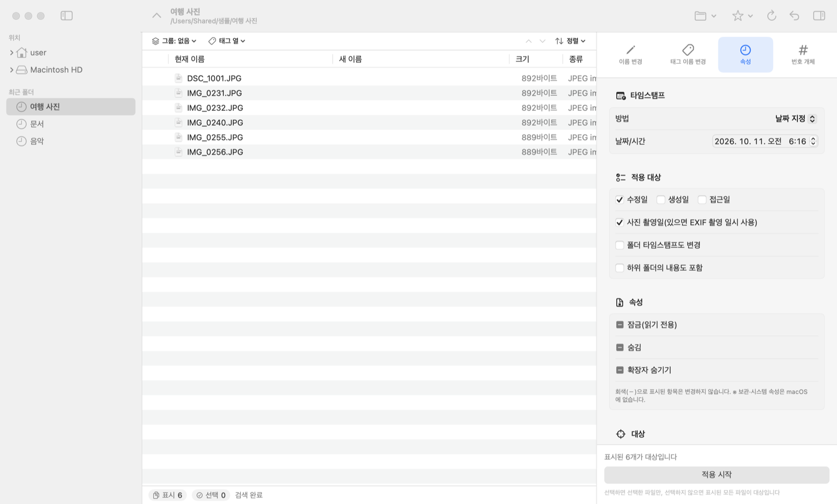Enable 하위 폴더의 내용도 포함 checkbox
Screen dimensions: 837x504
coord(619,268)
